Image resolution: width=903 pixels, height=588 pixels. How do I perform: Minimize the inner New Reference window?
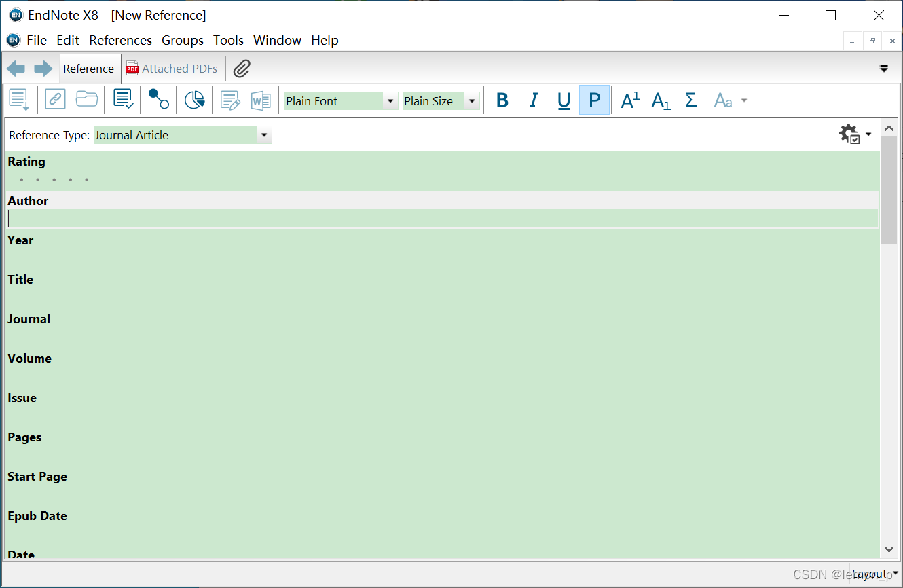(x=853, y=41)
